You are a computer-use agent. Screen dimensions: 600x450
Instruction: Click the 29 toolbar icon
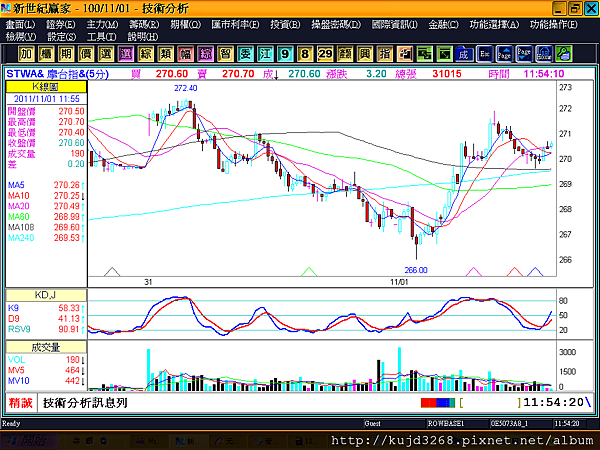click(325, 54)
